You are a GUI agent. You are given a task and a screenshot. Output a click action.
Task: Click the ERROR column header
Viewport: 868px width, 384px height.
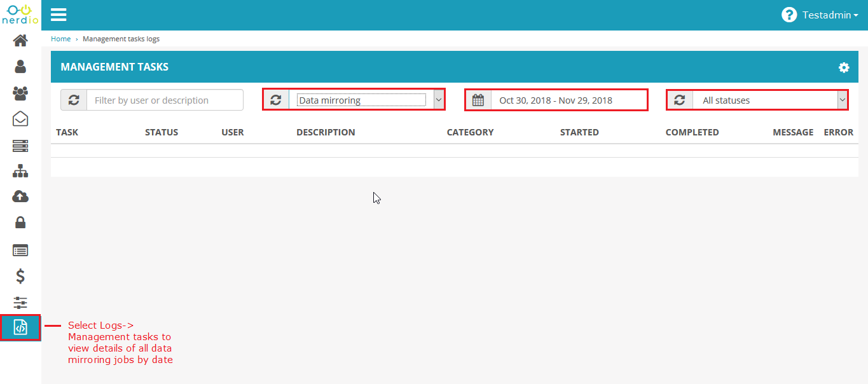pos(839,132)
